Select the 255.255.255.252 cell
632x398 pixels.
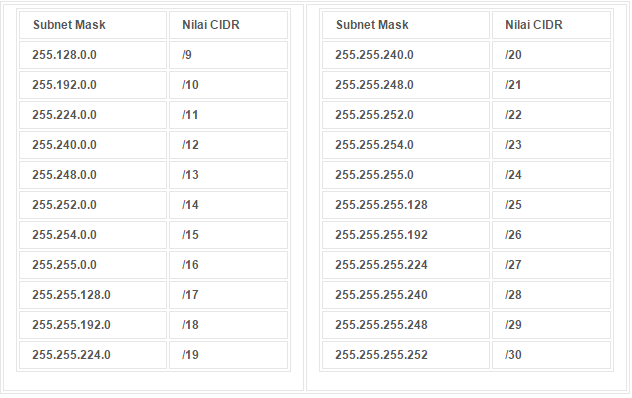(x=406, y=355)
